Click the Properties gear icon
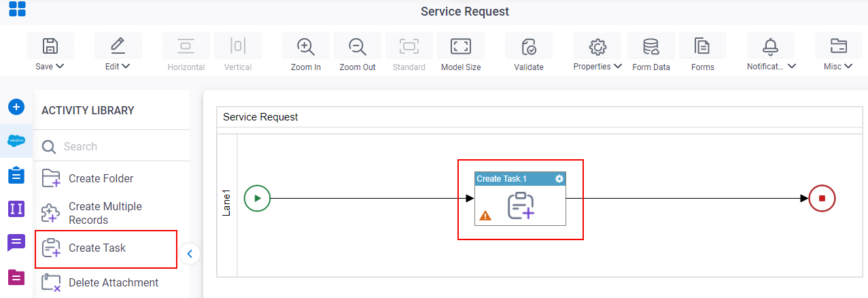Viewport: 868px width, 298px height. coord(597,46)
